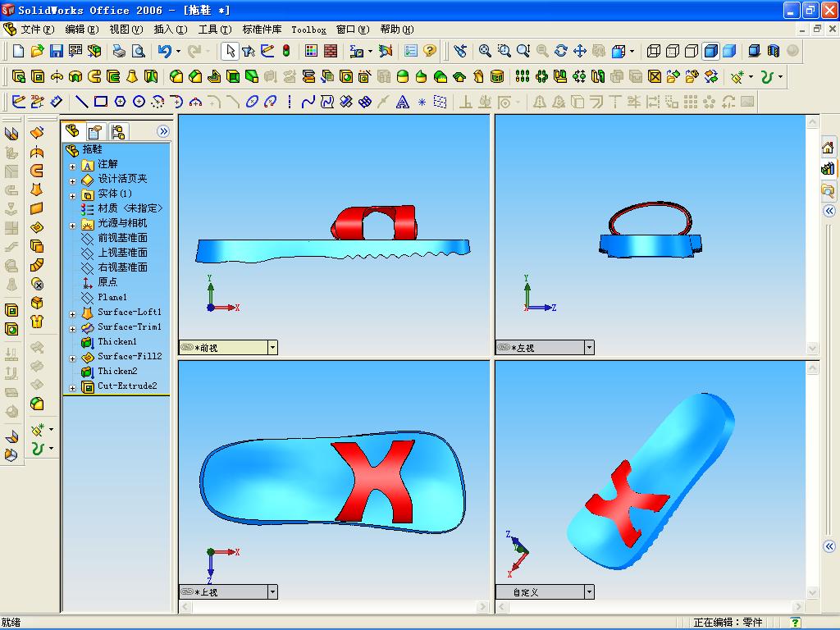Open the 编辑(E) menu

82,30
